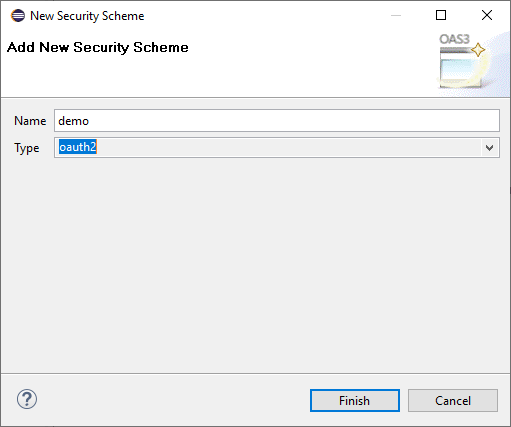Click the gold sparkle star on the OAS3 graphic
Viewport: 511px width, 427px height.
pos(478,50)
